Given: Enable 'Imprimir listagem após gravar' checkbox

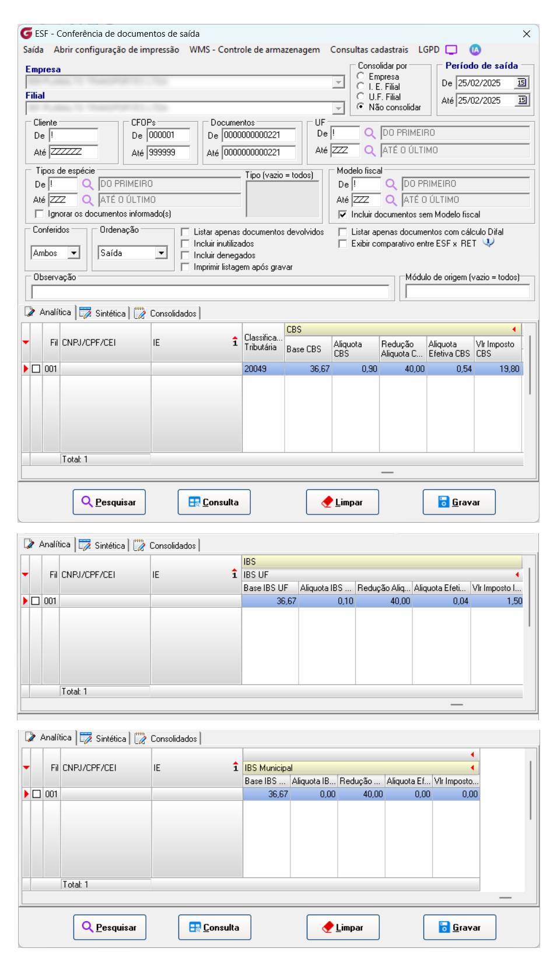Looking at the screenshot, I should coord(185,267).
